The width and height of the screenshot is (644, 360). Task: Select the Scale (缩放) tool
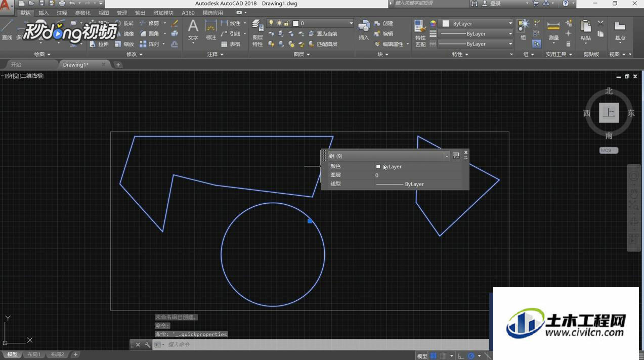124,44
